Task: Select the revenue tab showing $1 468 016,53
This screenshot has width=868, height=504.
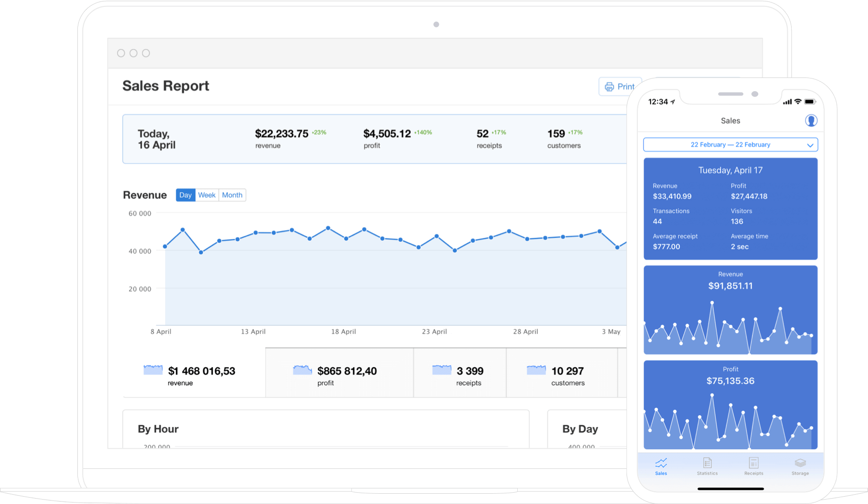Action: coord(193,376)
